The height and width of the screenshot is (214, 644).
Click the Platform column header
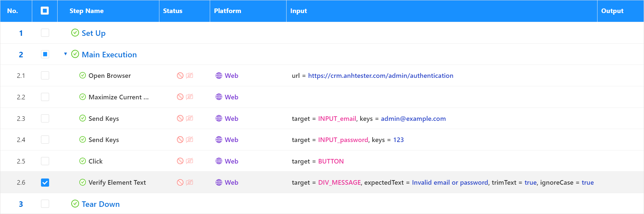point(228,11)
